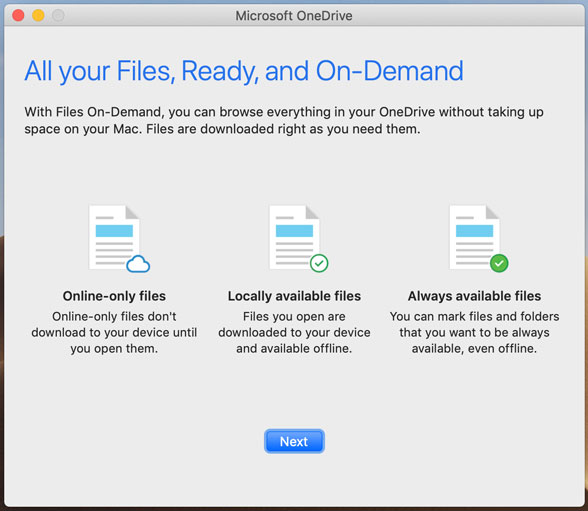Image resolution: width=588 pixels, height=511 pixels.
Task: Click the 'mark files and folders' description
Action: coord(474,333)
